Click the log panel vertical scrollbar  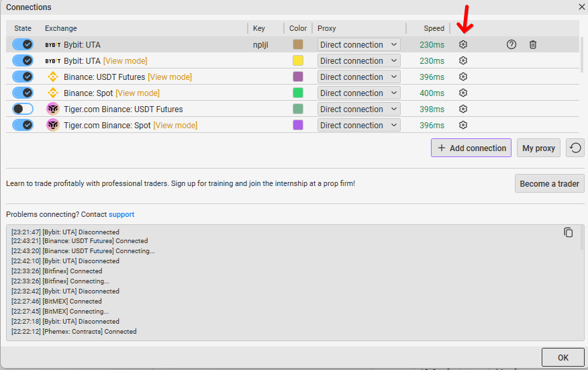click(582, 238)
